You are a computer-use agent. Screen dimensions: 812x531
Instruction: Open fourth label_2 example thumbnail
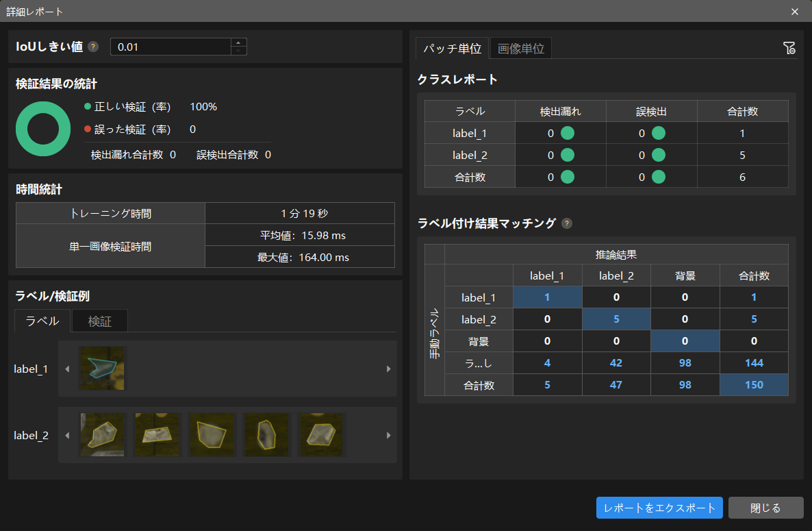[x=266, y=434]
